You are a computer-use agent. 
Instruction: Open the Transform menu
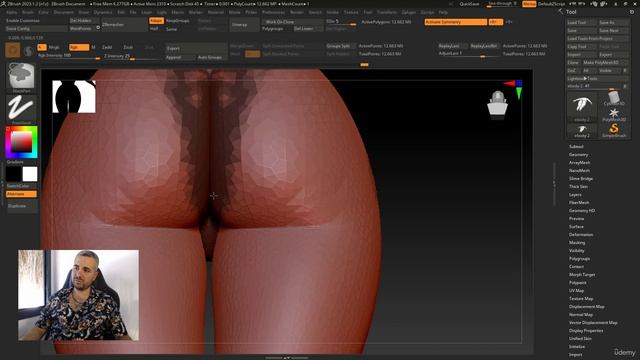[387, 12]
